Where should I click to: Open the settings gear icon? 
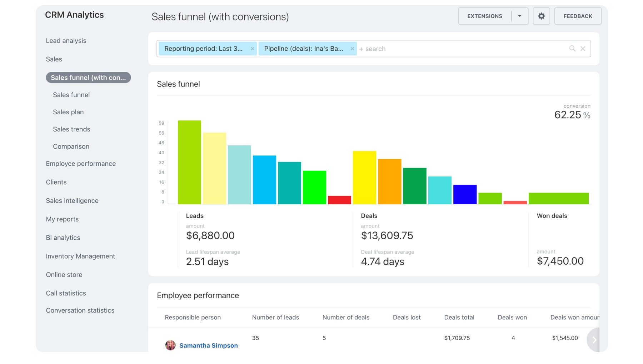541,16
